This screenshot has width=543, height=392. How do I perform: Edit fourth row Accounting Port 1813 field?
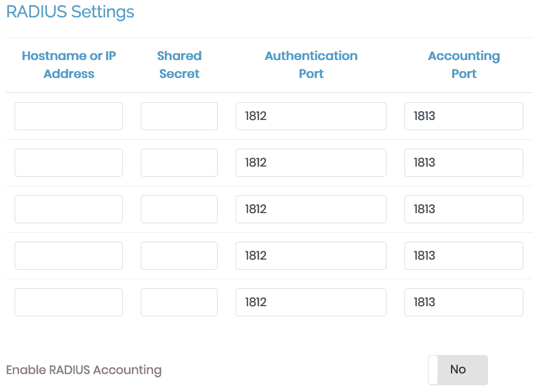(x=464, y=256)
